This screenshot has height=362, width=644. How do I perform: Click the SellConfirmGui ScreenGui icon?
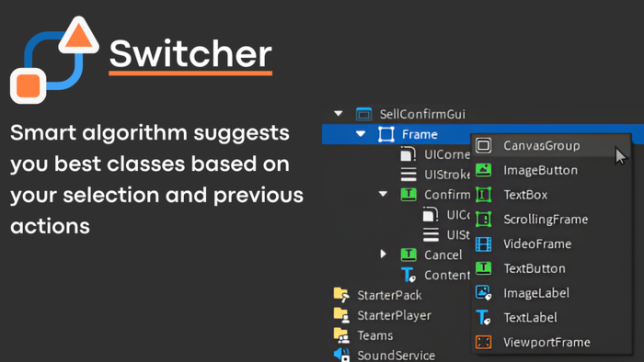pyautogui.click(x=364, y=114)
